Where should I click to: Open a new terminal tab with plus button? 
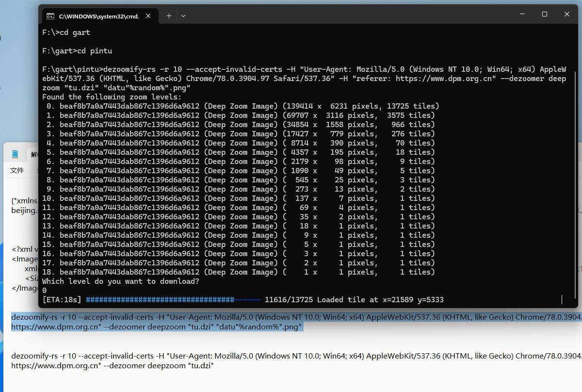[169, 16]
